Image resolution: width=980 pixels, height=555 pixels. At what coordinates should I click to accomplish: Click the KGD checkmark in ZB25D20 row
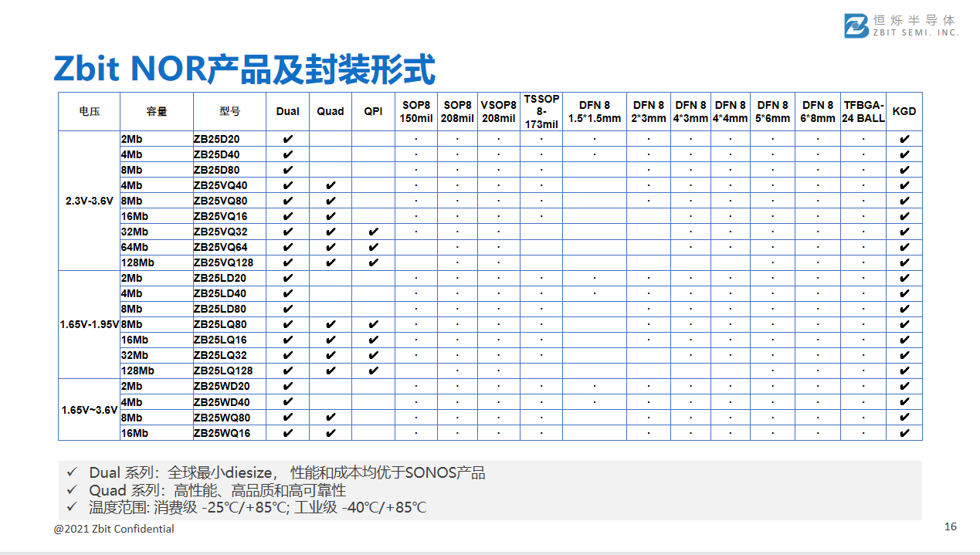pyautogui.click(x=904, y=139)
